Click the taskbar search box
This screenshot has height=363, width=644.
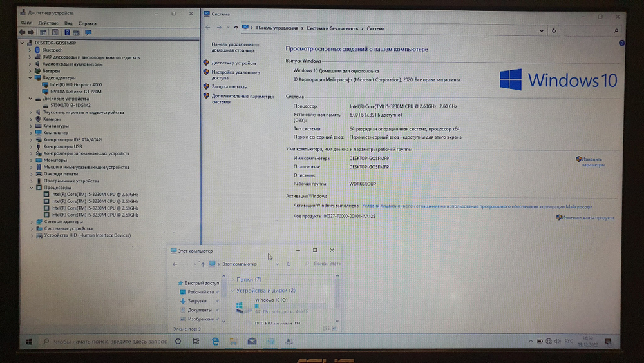[105, 341]
